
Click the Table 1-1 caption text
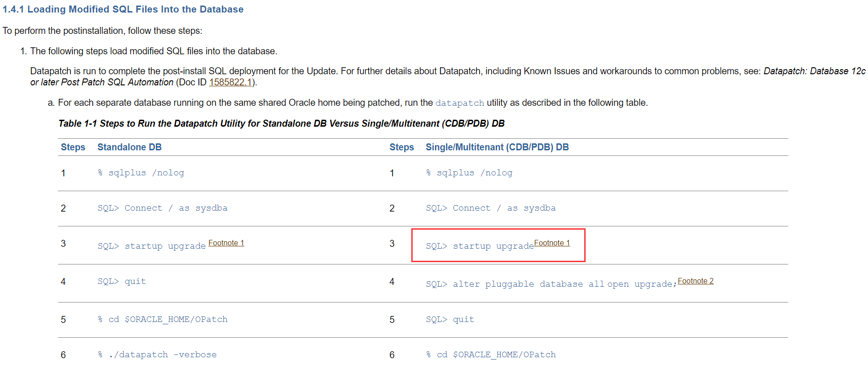click(281, 123)
